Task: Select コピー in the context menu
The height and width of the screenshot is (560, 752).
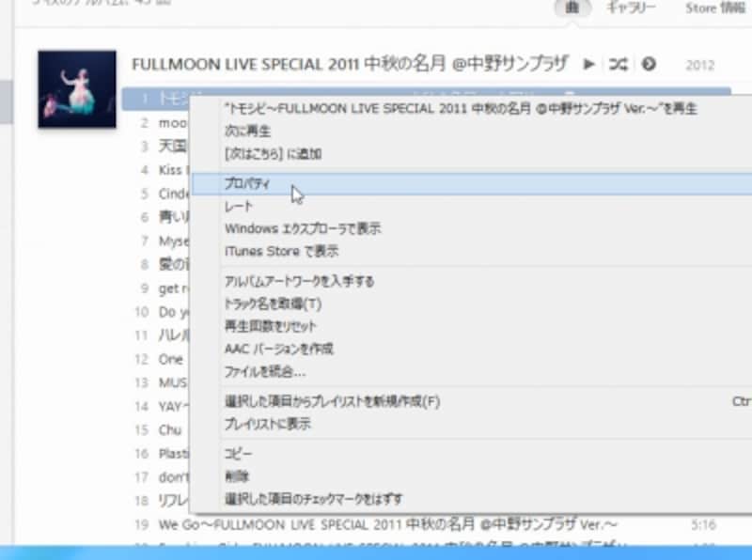Action: click(238, 454)
